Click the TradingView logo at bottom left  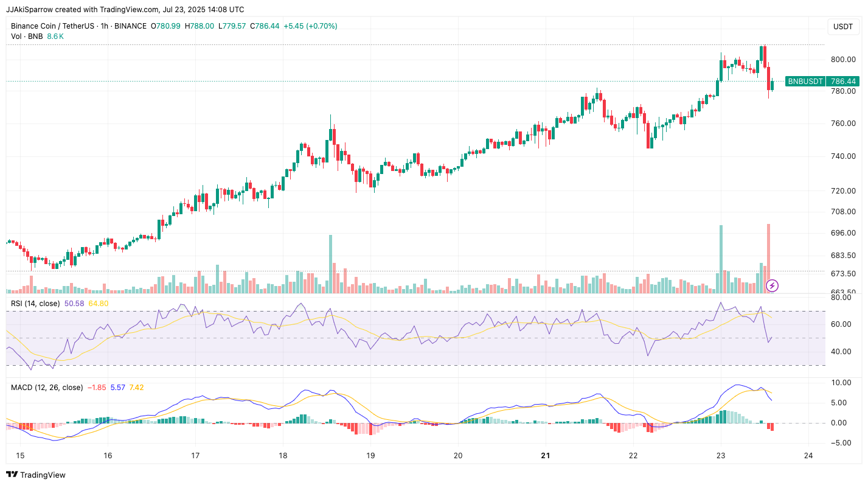click(36, 475)
